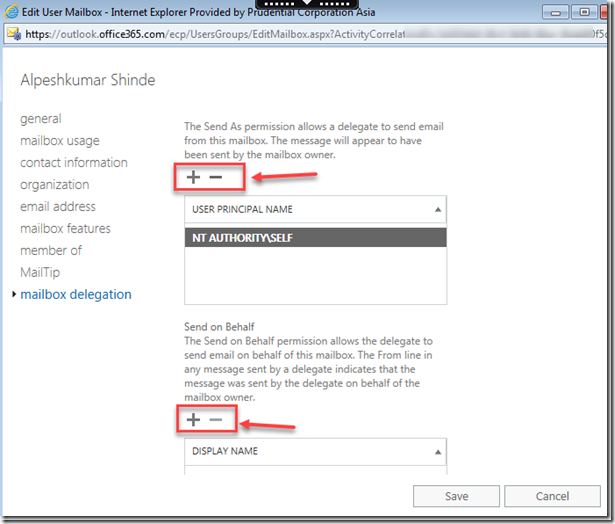Select the NT AUTHORITY\SELF row
This screenshot has height=524, width=615.
[315, 239]
